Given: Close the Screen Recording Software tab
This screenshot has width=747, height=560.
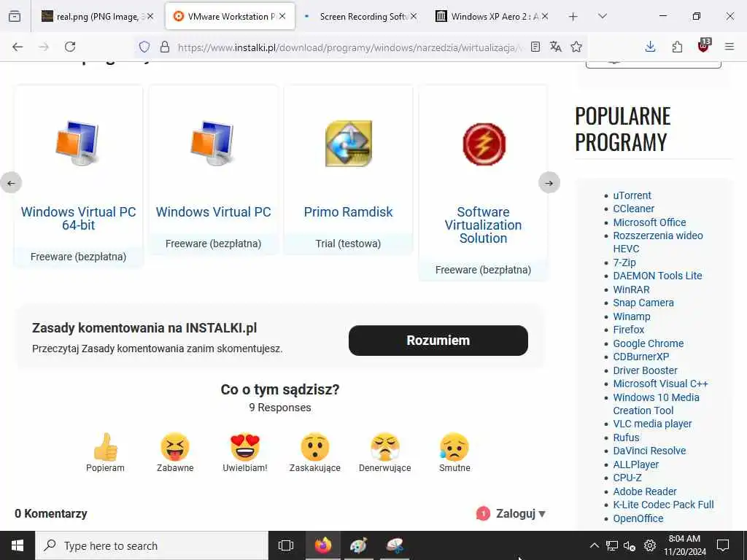Looking at the screenshot, I should (414, 16).
